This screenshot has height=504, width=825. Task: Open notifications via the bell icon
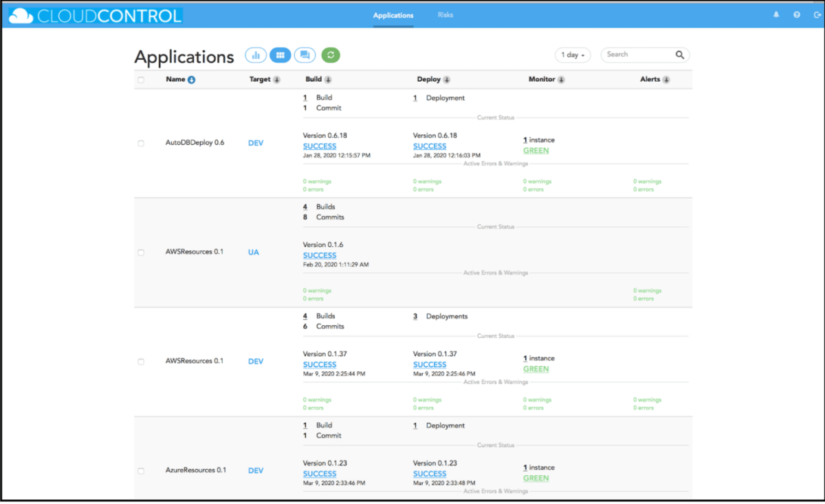point(778,14)
